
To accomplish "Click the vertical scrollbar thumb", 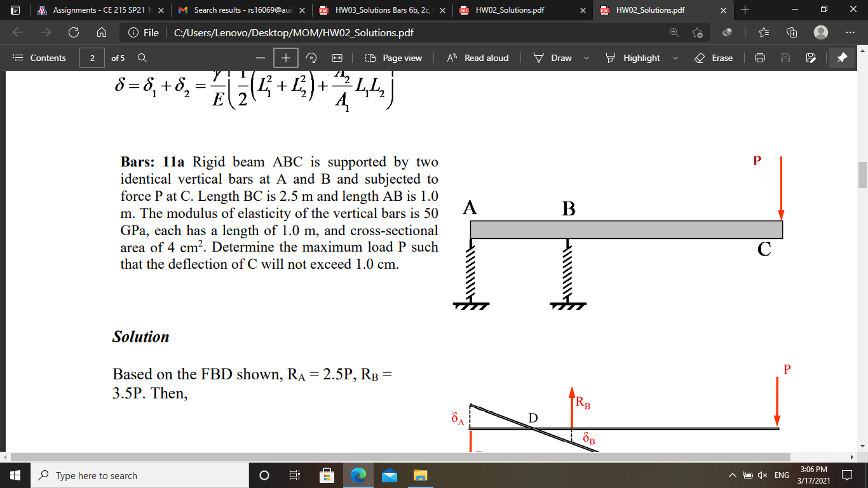I will click(862, 175).
